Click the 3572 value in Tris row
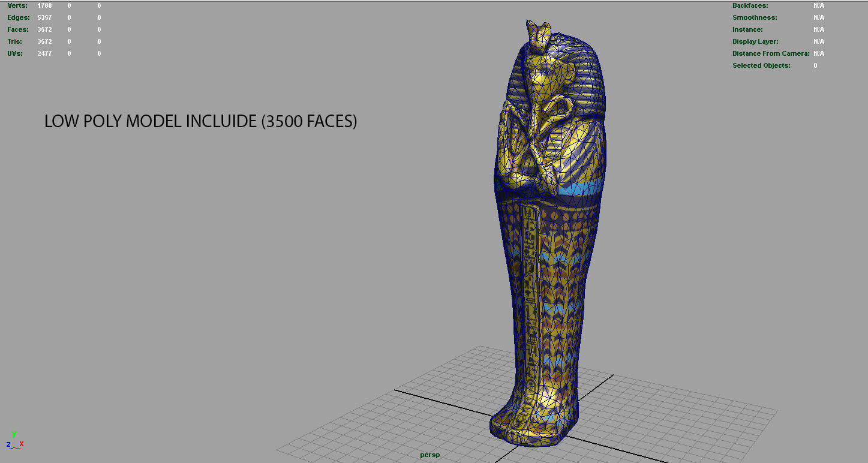The image size is (868, 463). pos(44,41)
